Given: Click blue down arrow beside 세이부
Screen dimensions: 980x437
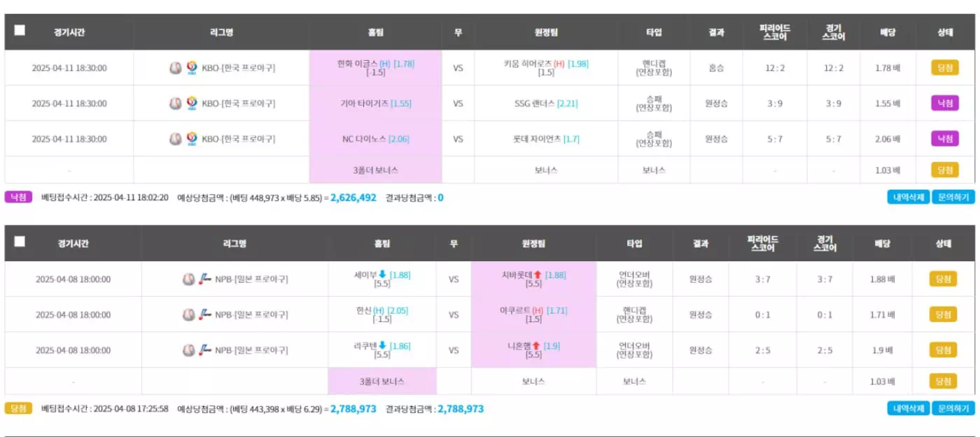Looking at the screenshot, I should coord(382,275).
